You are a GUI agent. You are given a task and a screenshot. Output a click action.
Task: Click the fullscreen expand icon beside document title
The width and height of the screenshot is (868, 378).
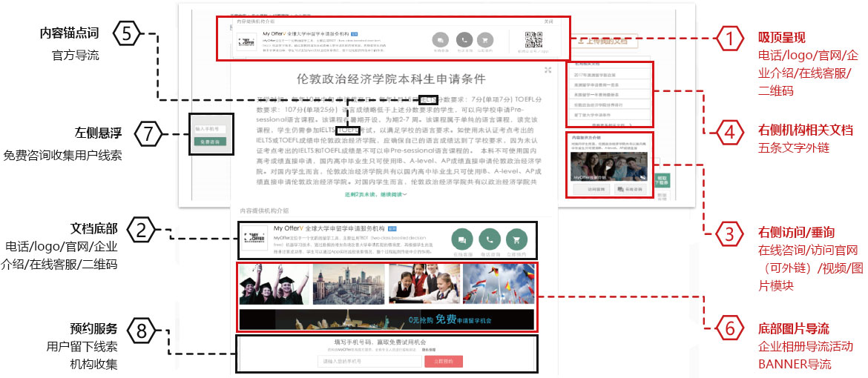pyautogui.click(x=548, y=70)
